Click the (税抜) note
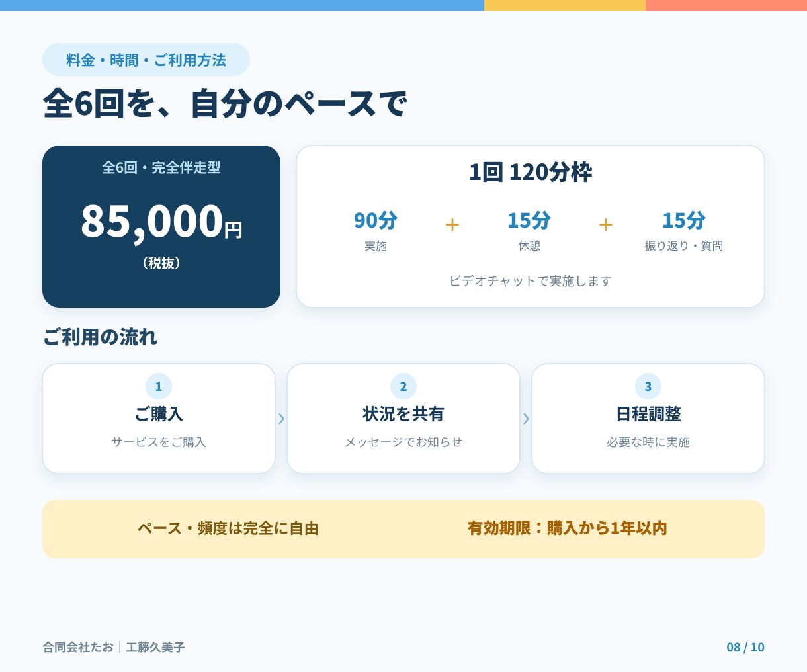807x672 pixels. (x=161, y=263)
